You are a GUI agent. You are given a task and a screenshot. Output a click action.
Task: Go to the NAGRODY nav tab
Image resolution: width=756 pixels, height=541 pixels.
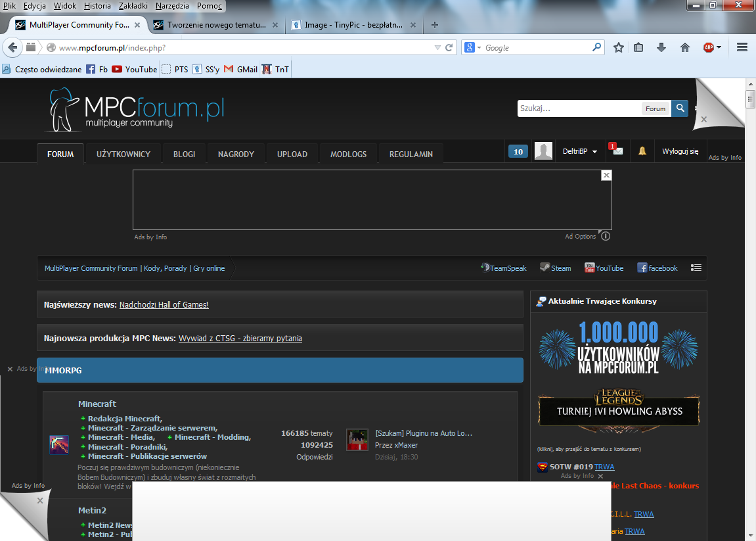236,154
